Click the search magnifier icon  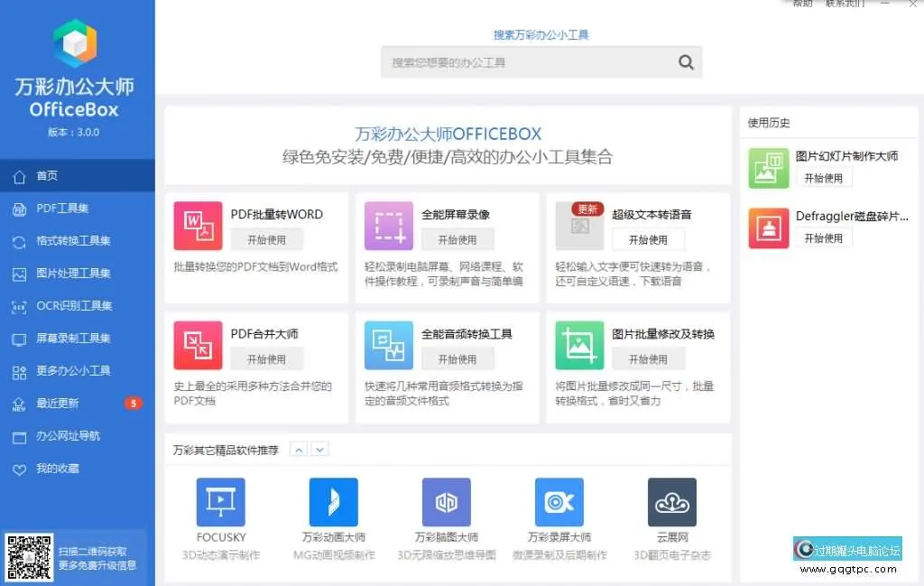686,61
